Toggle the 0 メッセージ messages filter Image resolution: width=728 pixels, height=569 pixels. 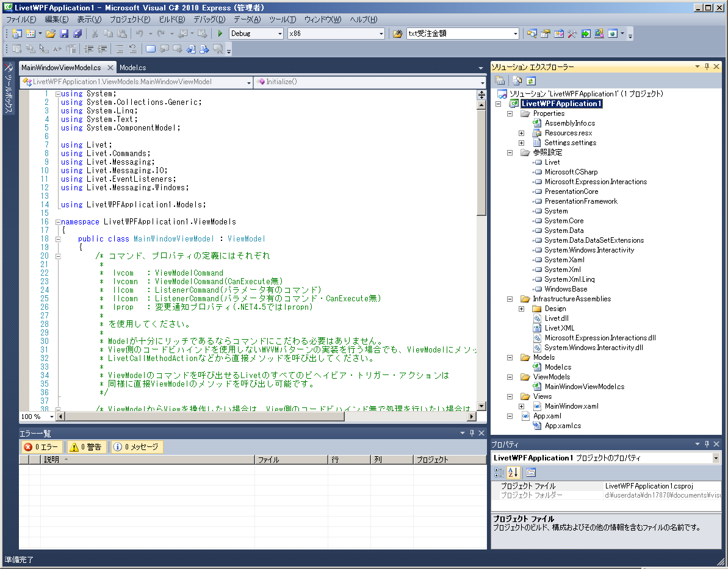[137, 447]
